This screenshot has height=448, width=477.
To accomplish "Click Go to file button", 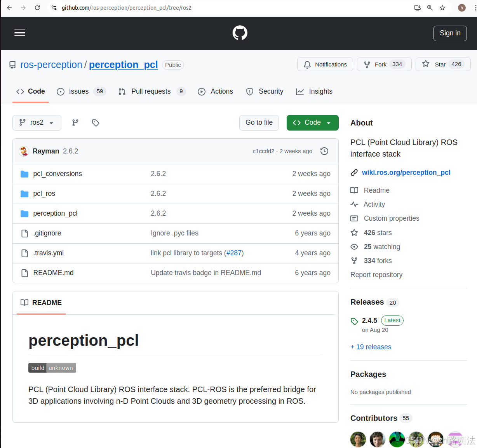I will (x=259, y=123).
